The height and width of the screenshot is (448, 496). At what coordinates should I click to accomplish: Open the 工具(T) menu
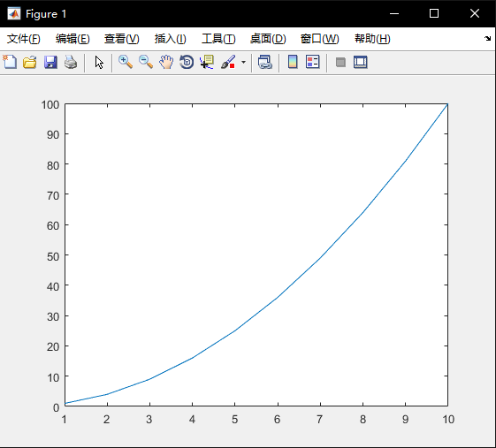coord(218,39)
